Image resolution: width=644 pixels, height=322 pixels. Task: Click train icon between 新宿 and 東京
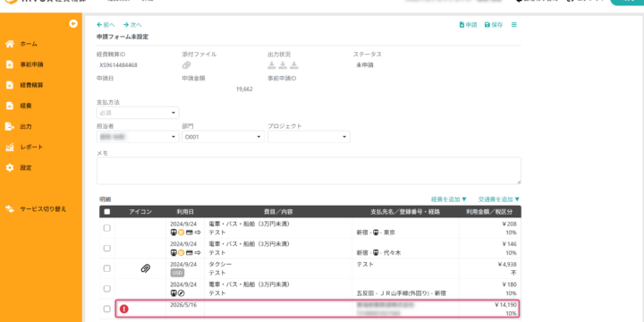point(376,233)
